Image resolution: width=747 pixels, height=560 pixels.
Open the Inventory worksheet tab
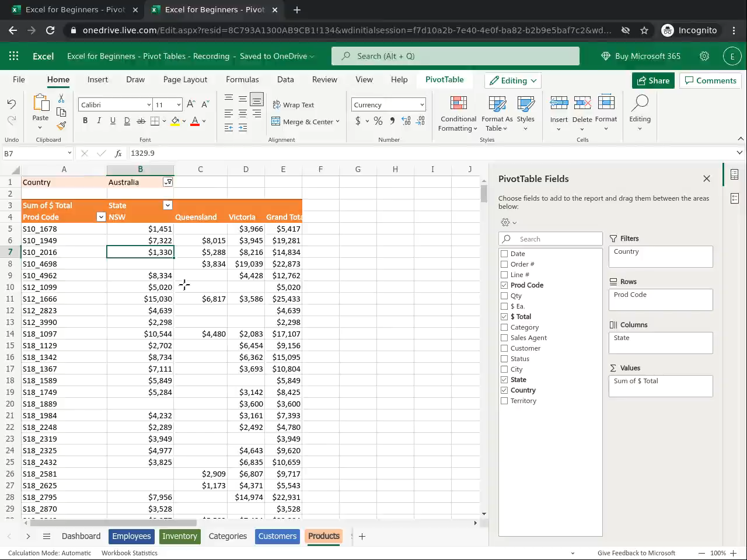[179, 536]
